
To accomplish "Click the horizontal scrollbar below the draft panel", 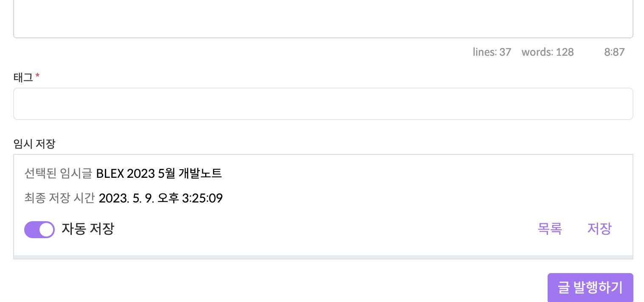I will click(323, 256).
